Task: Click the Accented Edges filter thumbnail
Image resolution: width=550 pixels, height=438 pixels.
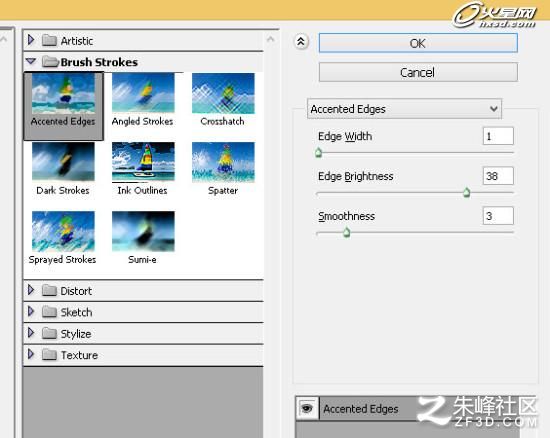Action: click(x=63, y=93)
